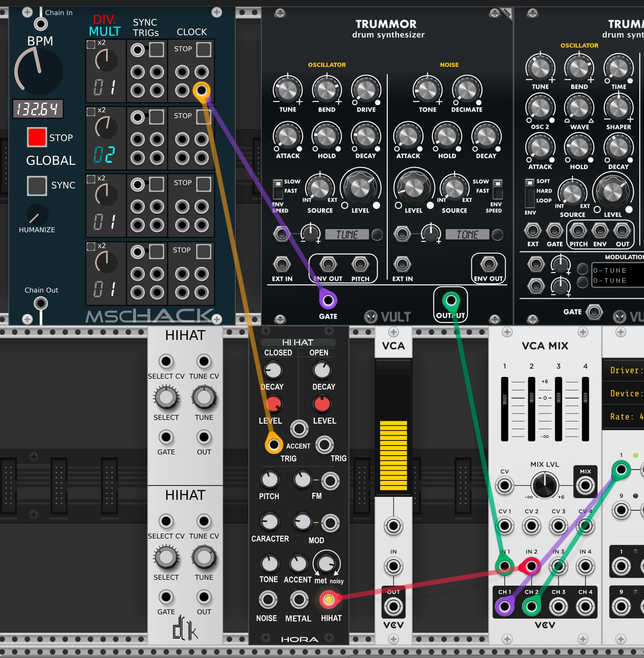The width and height of the screenshot is (644, 658).
Task: Click the Chain Out jack on the clock module
Action: 40,303
